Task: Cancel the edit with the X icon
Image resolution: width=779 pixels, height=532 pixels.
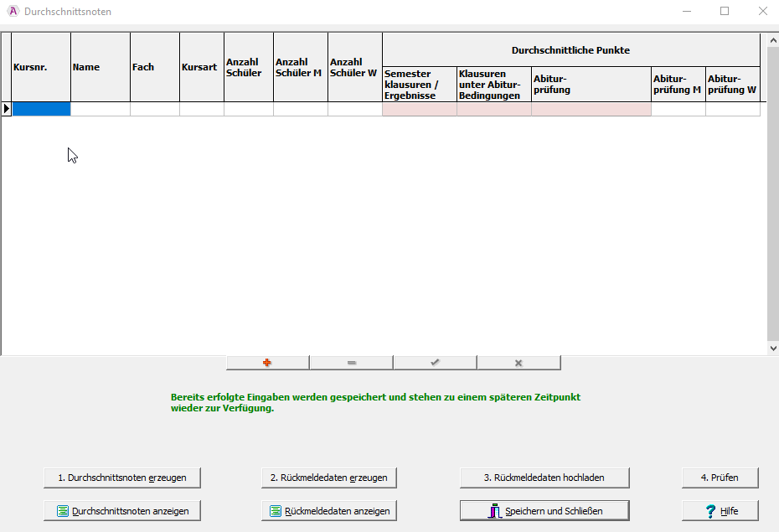Action: click(x=518, y=363)
